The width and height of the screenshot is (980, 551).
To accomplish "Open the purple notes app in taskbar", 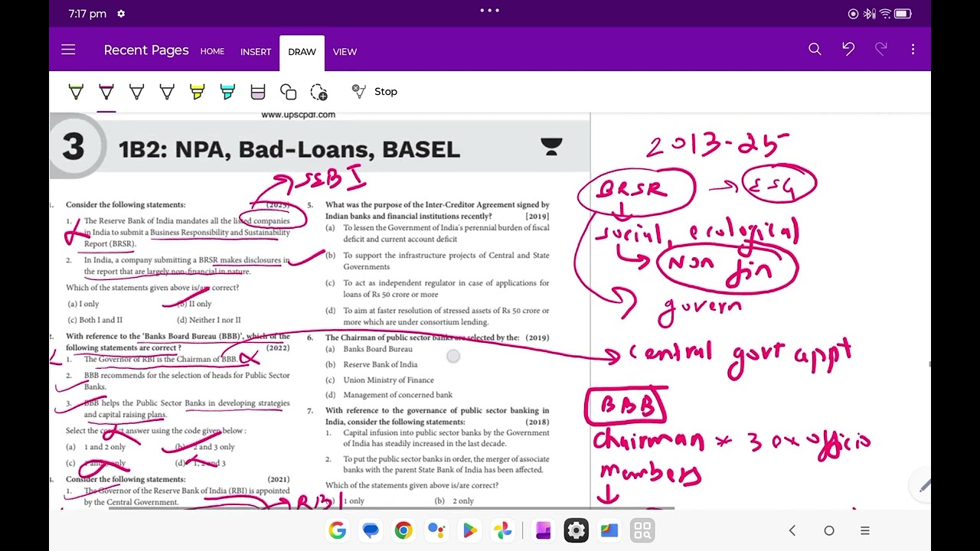I will click(x=543, y=530).
